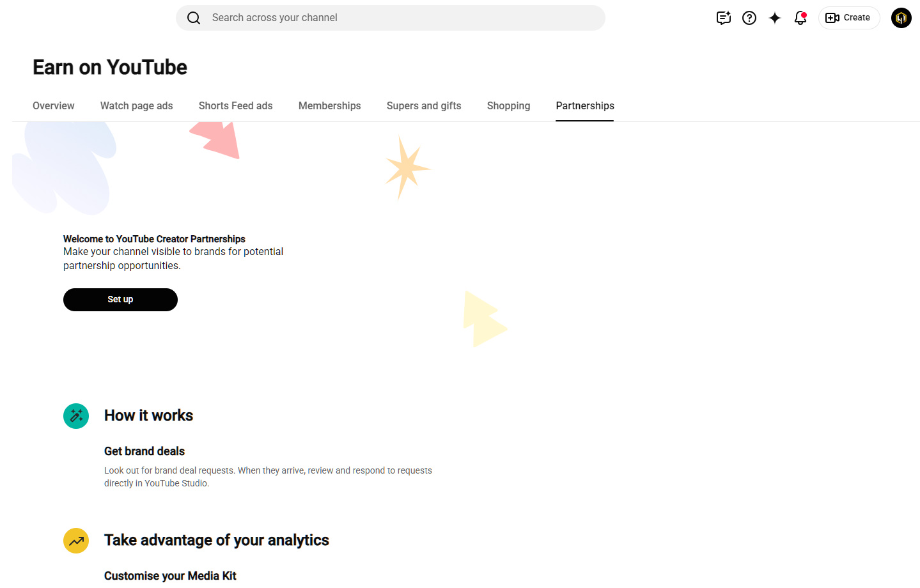Open the channel account avatar
The image size is (920, 588).
901,18
